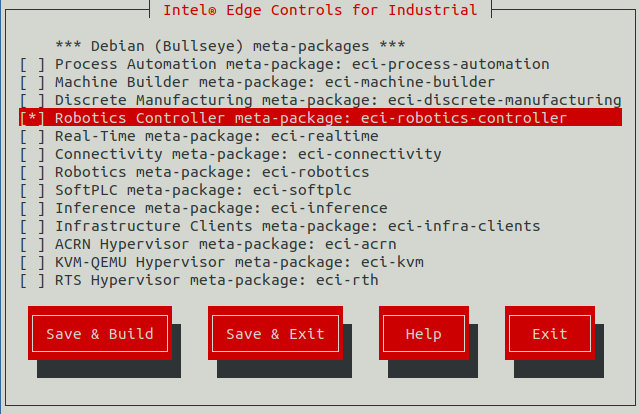Select text 'eci-process-automation'
This screenshot has height=414, width=640.
451,65
